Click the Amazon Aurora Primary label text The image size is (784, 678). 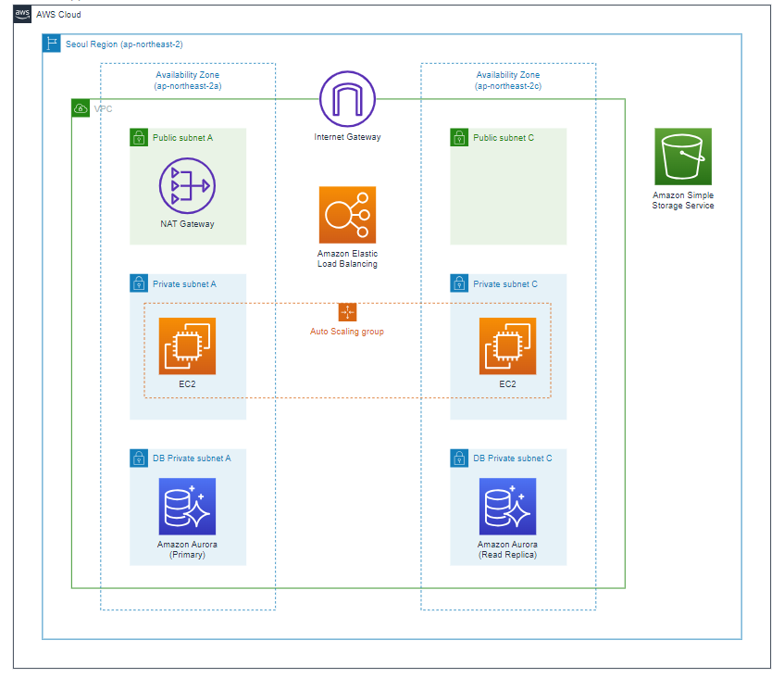[187, 548]
